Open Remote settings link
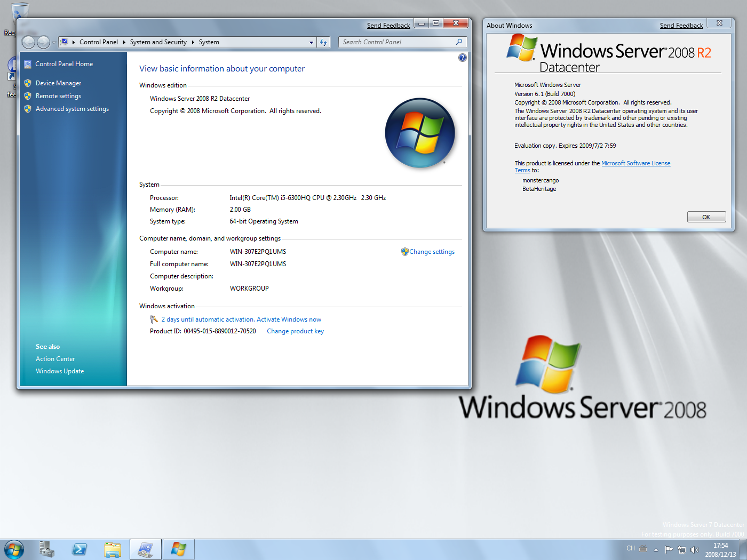747x560 pixels. (59, 96)
